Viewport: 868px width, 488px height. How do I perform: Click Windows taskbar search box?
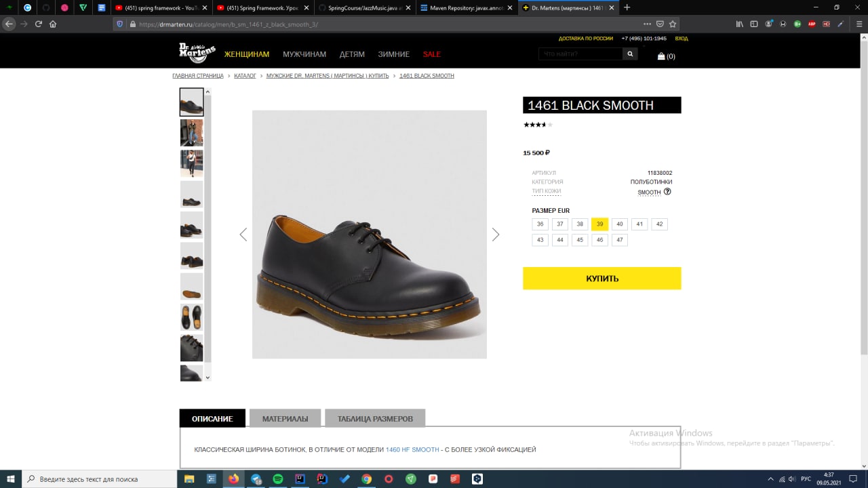[x=100, y=479]
